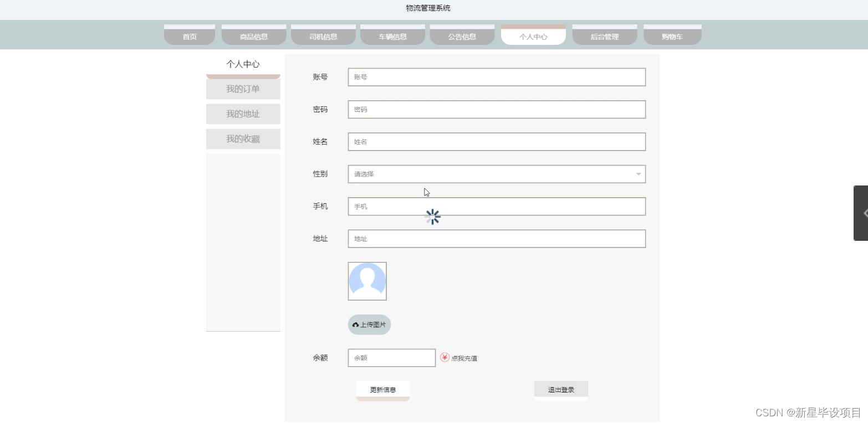Click the default avatar profile image
868x423 pixels.
point(367,281)
